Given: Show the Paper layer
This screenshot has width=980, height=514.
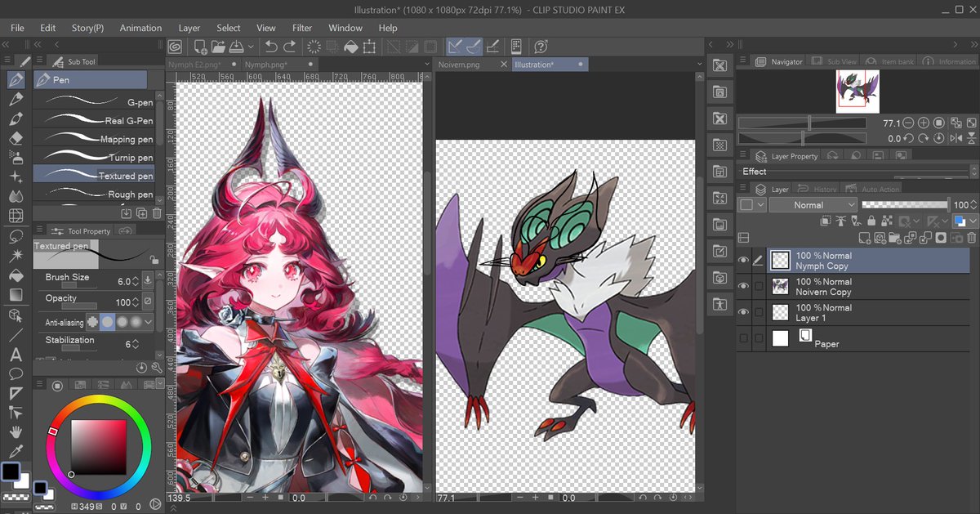Looking at the screenshot, I should pos(743,338).
